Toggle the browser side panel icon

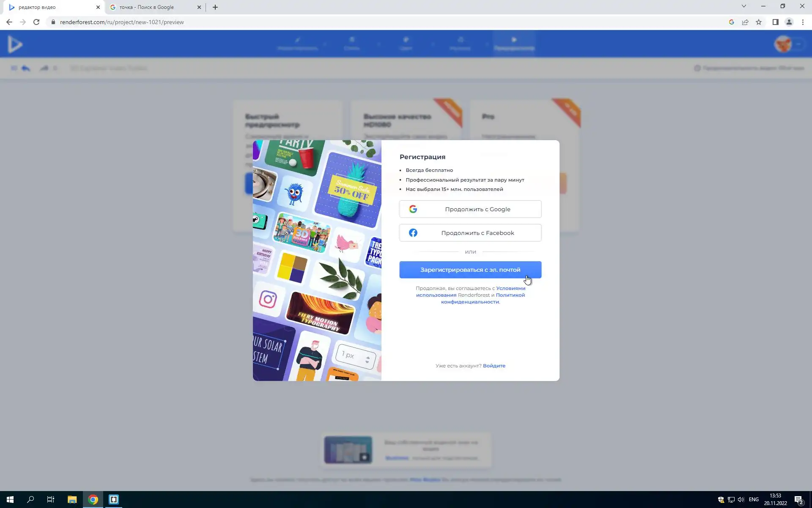tap(775, 22)
